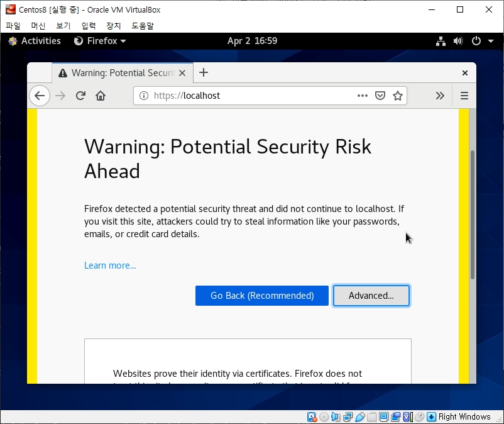Close the Warning: Potential Security tab
The width and height of the screenshot is (504, 424).
tap(182, 73)
